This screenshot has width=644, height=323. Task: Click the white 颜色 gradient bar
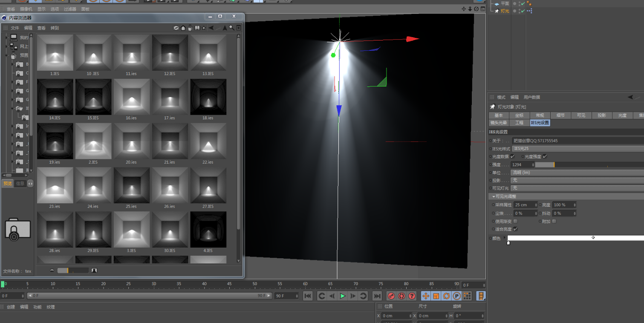pos(575,238)
